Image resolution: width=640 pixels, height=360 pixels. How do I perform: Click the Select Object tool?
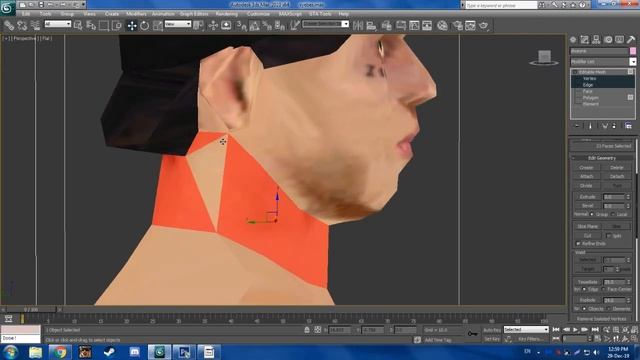click(78, 26)
